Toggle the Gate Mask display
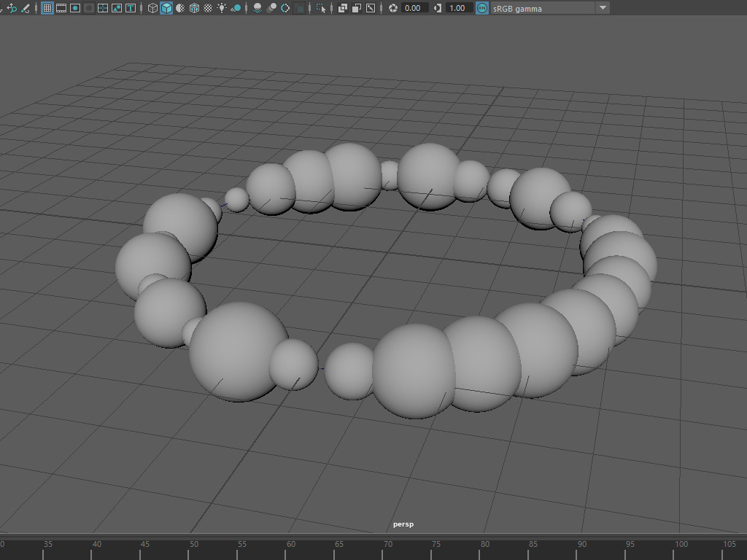This screenshot has width=747, height=560. click(x=88, y=8)
